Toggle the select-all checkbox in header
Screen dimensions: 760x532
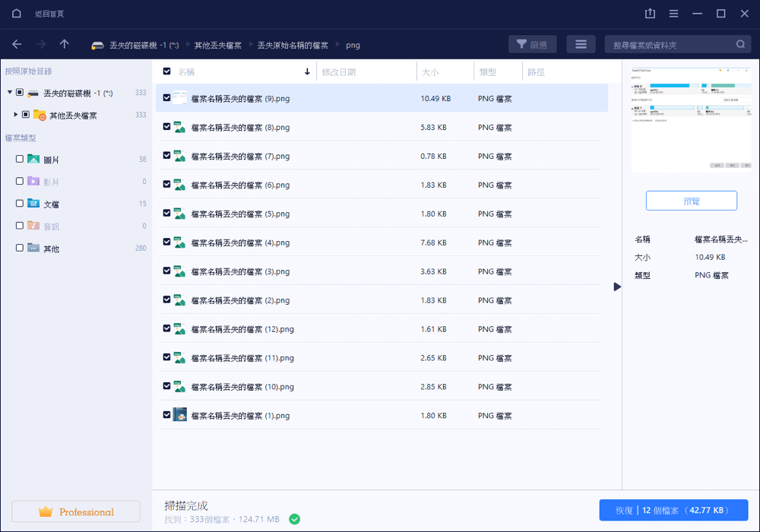166,71
